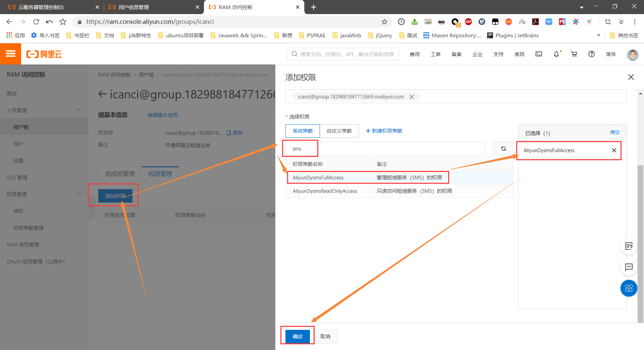The image size is (644, 350).
Task: Click 新建权限策略 link
Action: [x=384, y=131]
